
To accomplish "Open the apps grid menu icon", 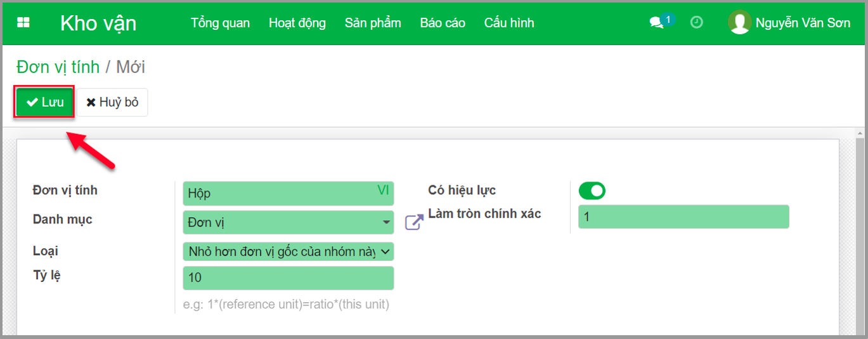I will [x=23, y=23].
